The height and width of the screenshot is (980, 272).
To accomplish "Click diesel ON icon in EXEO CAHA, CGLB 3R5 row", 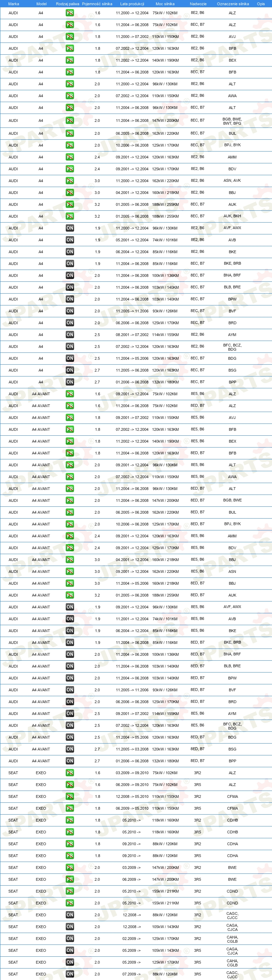I will (x=70, y=962).
